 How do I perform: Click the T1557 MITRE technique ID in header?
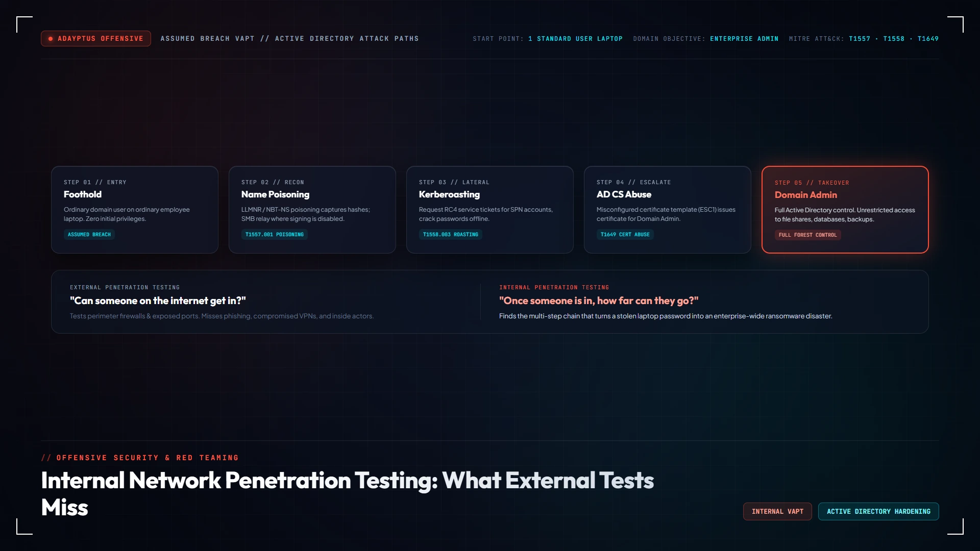coord(860,39)
